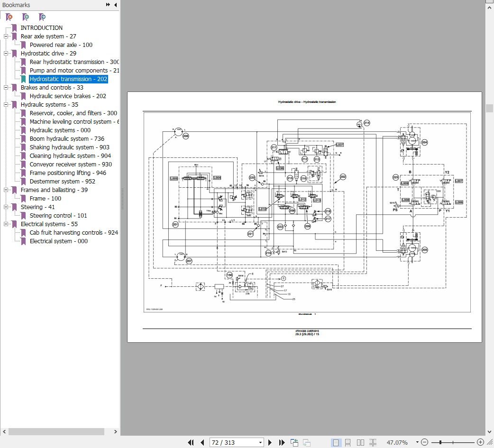Zoom into the document
494x448 pixels.
(480, 442)
